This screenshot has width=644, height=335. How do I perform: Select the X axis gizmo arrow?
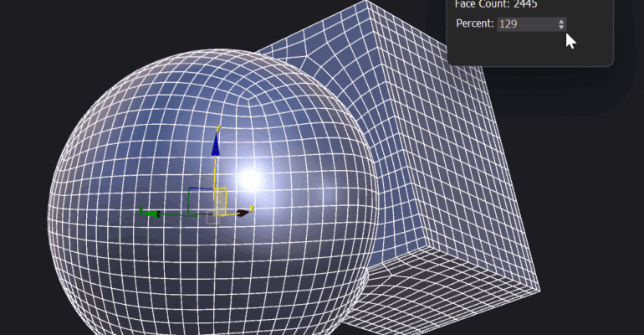243,213
